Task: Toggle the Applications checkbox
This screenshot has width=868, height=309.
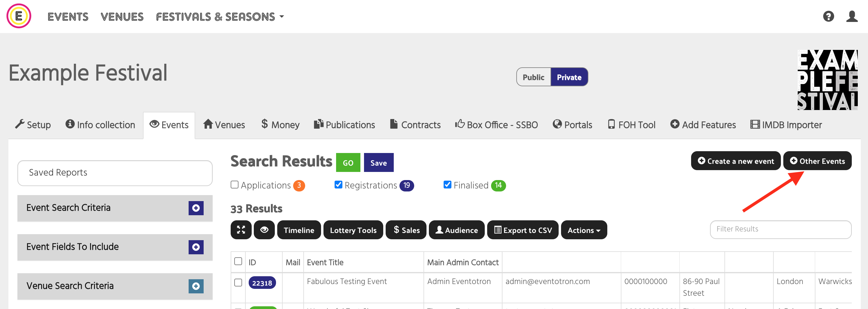Action: pyautogui.click(x=235, y=185)
